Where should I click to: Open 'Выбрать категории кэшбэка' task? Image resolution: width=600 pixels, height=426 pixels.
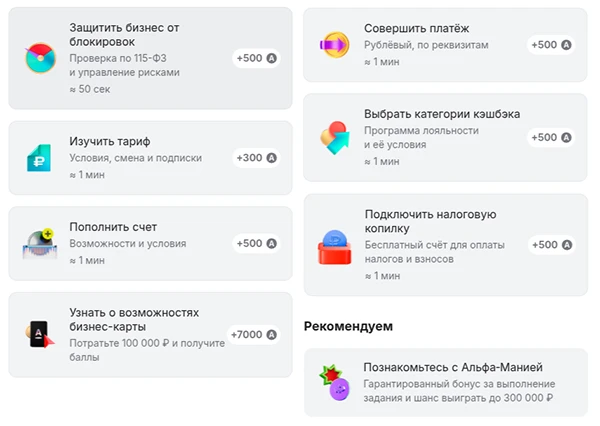pyautogui.click(x=442, y=114)
